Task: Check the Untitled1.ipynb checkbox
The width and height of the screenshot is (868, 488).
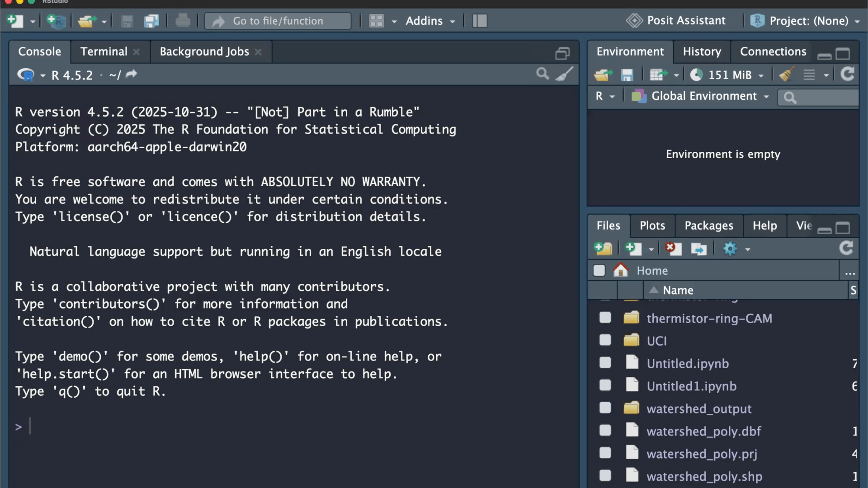Action: [605, 385]
